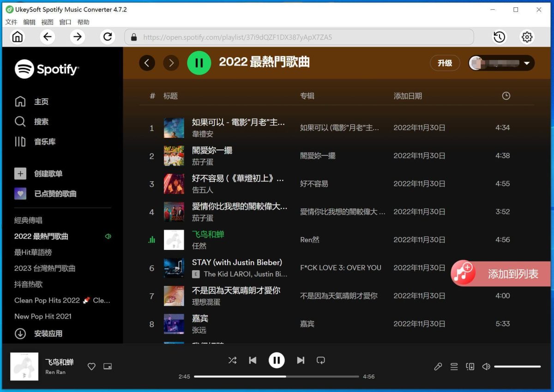Pause playlist with the green header button
The height and width of the screenshot is (392, 554).
coord(199,63)
